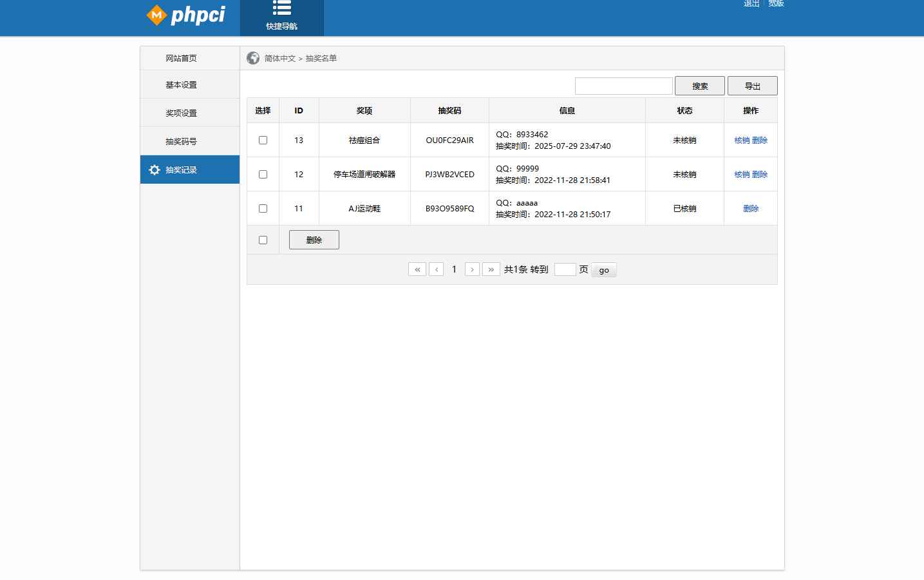
Task: Go to next page with › arrow
Action: click(472, 269)
